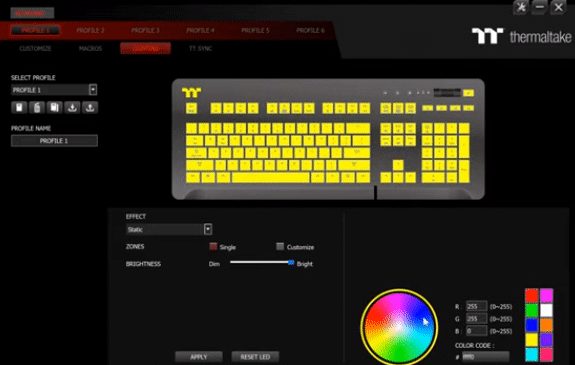Click the R value input field
Image resolution: width=575 pixels, height=365 pixels.
click(476, 306)
